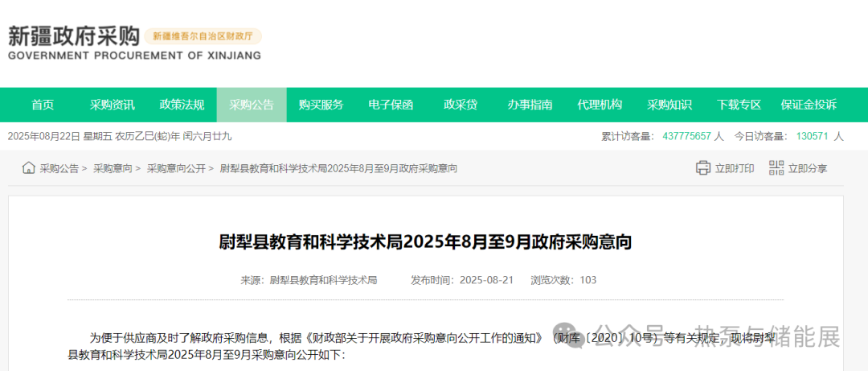Viewport: 868px width, 371px height.
Task: Click the home icon in the breadcrumb
Action: (x=29, y=168)
